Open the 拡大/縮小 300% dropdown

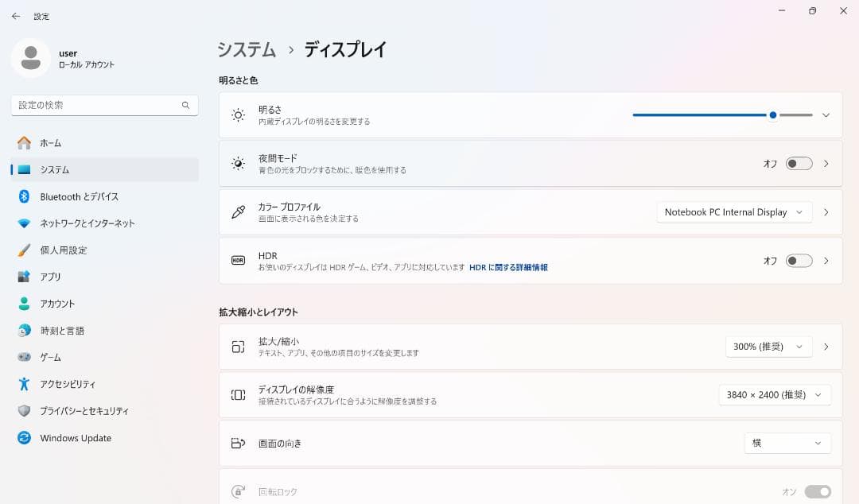(x=768, y=347)
